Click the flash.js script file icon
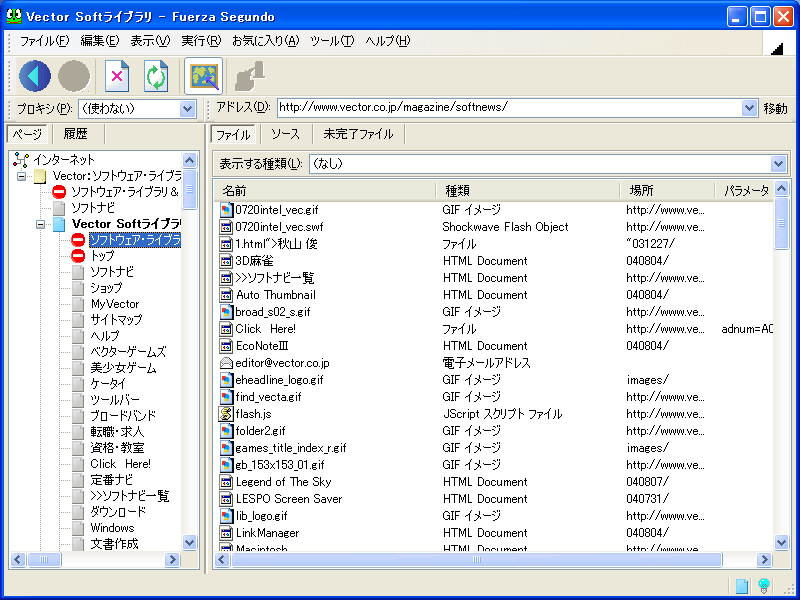The image size is (800, 600). point(226,414)
